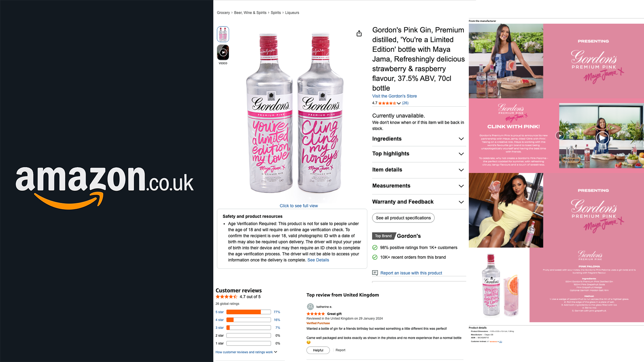
Task: Play the product video thumbnail
Action: [223, 52]
